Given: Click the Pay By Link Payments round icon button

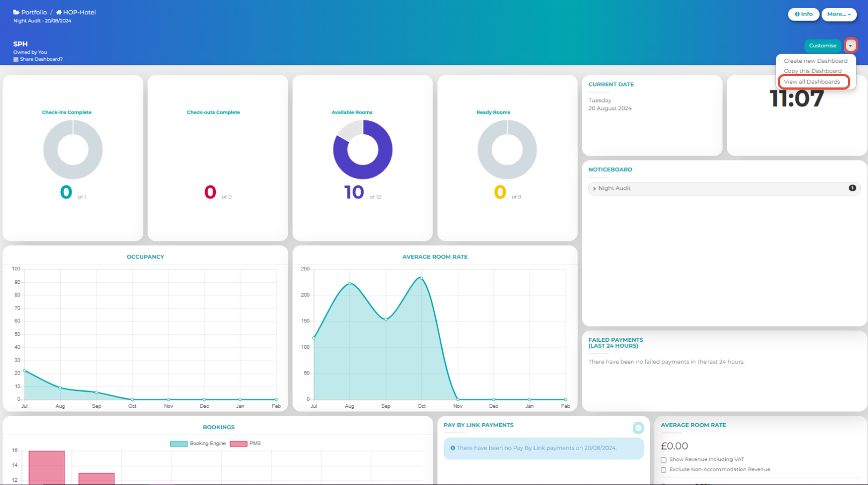Looking at the screenshot, I should tap(638, 428).
